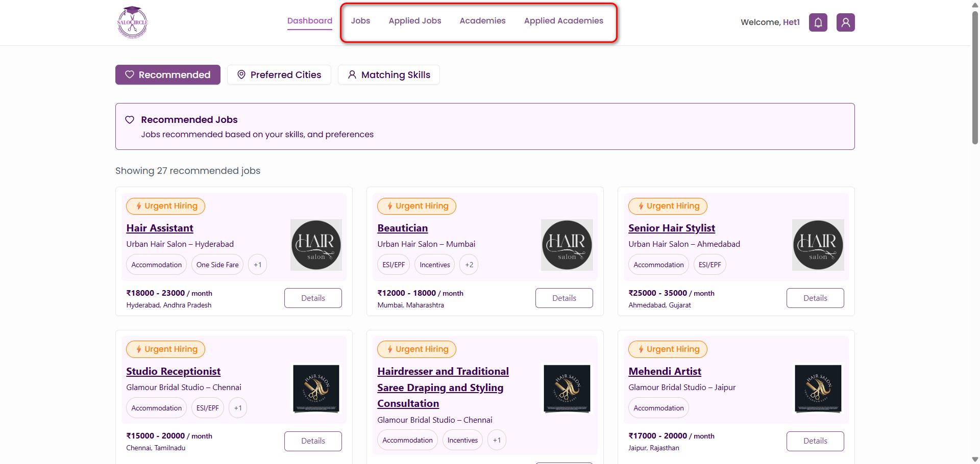Viewport: 980px width, 464px height.
Task: Click ESI/EPF tag on Beautician card
Action: tap(394, 265)
